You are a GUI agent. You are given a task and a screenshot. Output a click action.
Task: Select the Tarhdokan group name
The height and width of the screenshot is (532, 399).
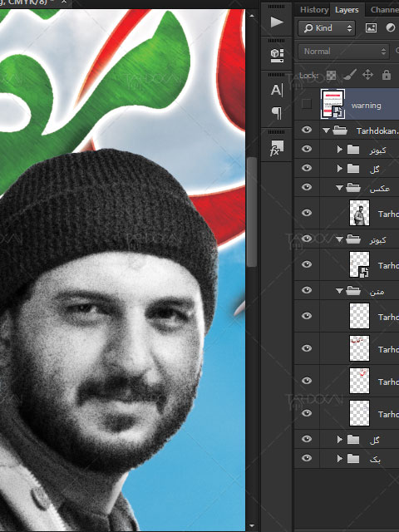click(x=377, y=131)
